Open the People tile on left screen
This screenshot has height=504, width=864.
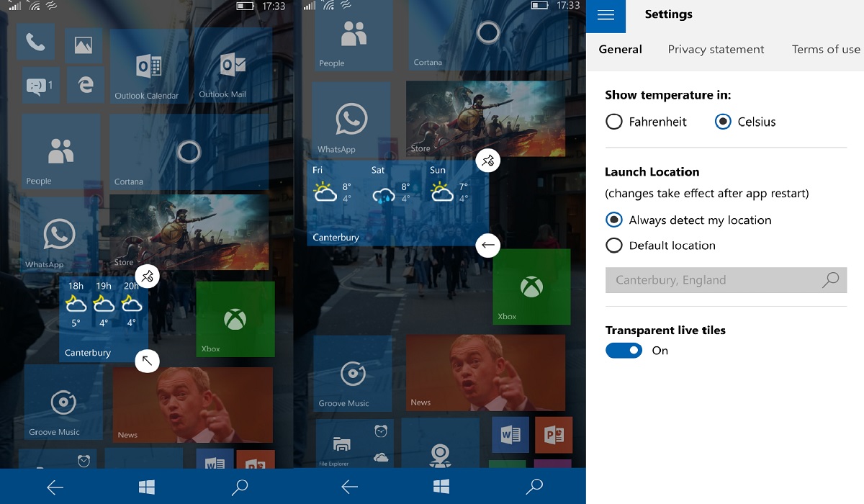tap(60, 151)
